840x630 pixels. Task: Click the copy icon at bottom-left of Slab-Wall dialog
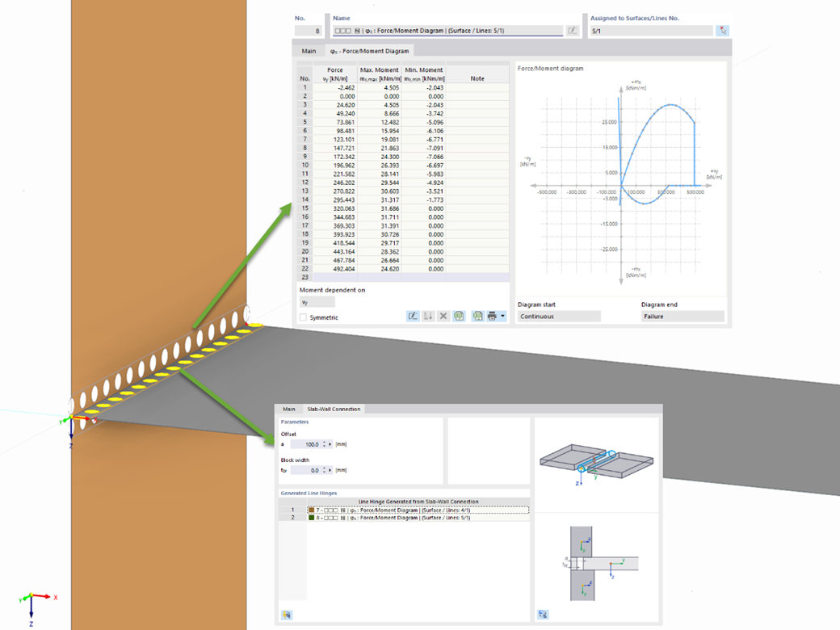pos(287,614)
